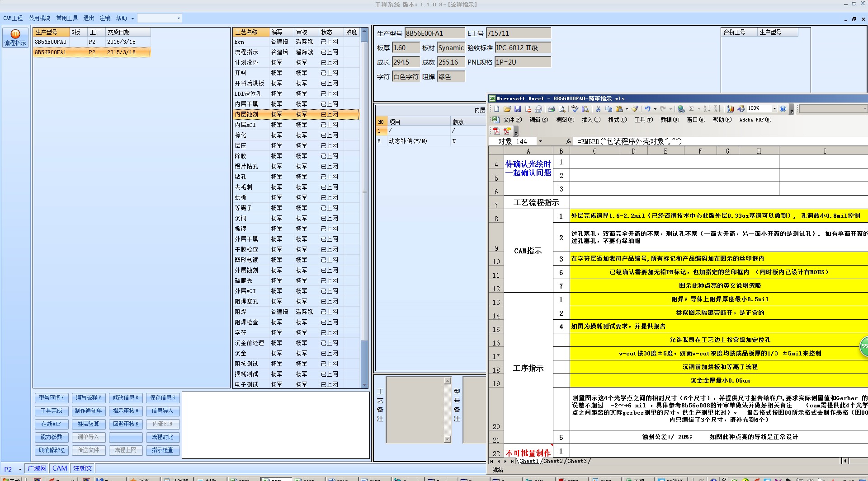This screenshot has height=481, width=868.
Task: Click the 工艺备注 box scroll-up arrow
Action: [448, 381]
